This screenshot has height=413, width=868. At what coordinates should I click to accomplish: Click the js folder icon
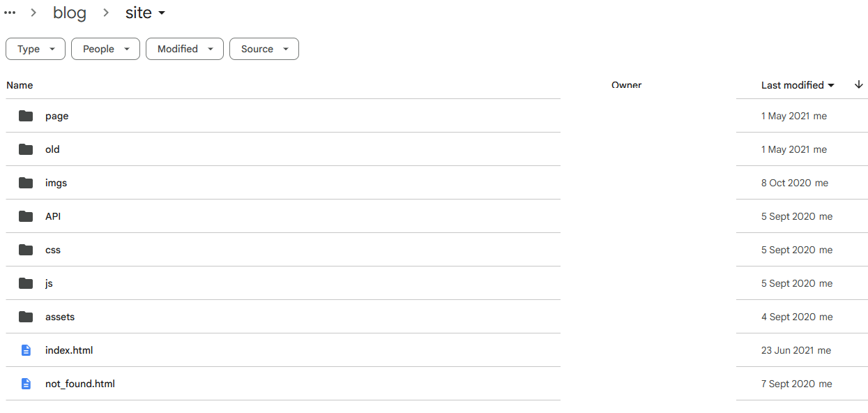pos(26,283)
